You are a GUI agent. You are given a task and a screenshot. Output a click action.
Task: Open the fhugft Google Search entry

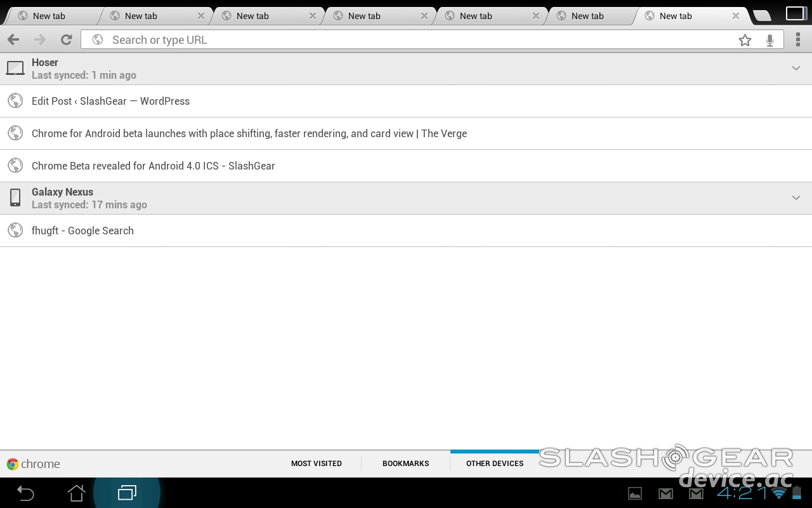pos(82,231)
